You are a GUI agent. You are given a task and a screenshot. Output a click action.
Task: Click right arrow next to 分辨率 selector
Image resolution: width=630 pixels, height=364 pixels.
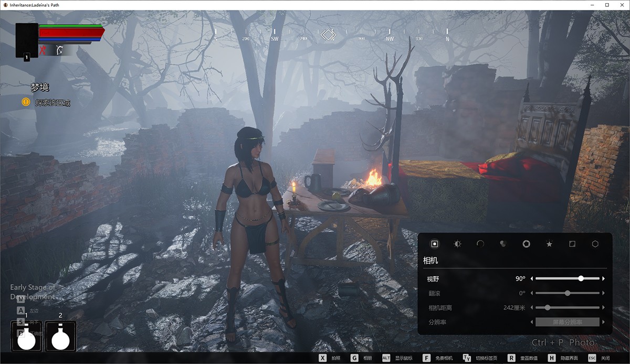[x=604, y=322]
